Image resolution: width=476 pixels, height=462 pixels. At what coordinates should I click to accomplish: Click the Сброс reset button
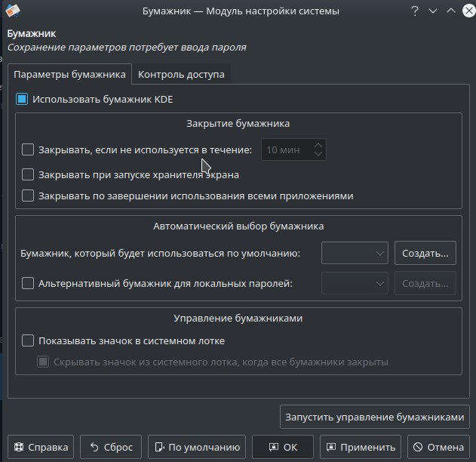point(111,447)
